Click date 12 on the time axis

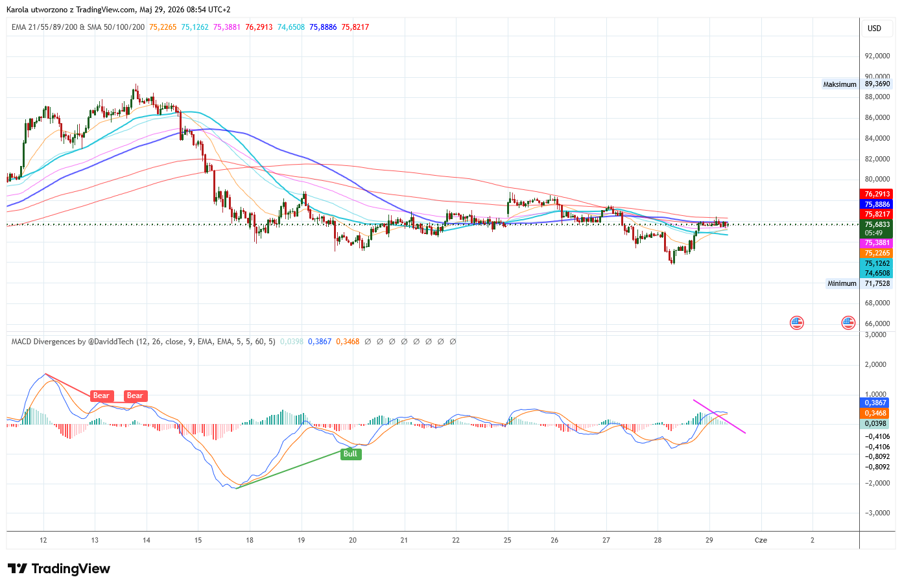coord(43,540)
